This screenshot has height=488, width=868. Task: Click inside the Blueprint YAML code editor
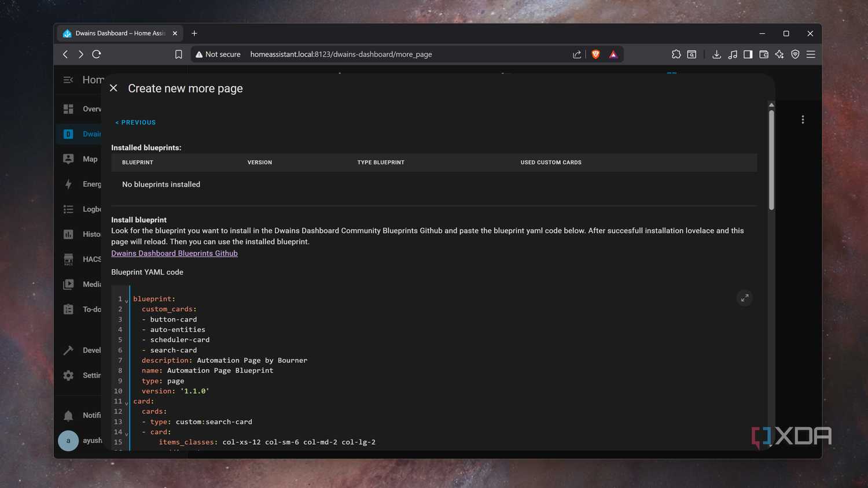[x=434, y=368]
